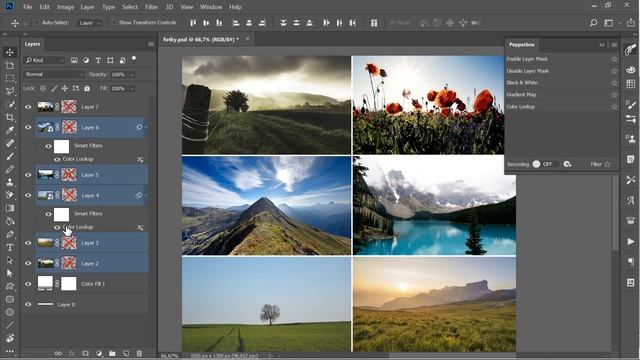
Task: Select the Horizontal Type tool
Action: pos(10,247)
